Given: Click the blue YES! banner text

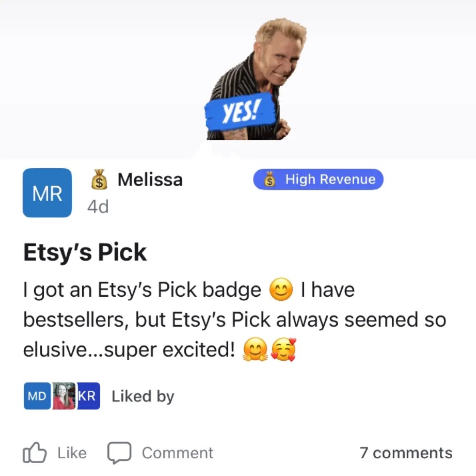Looking at the screenshot, I should tap(240, 112).
